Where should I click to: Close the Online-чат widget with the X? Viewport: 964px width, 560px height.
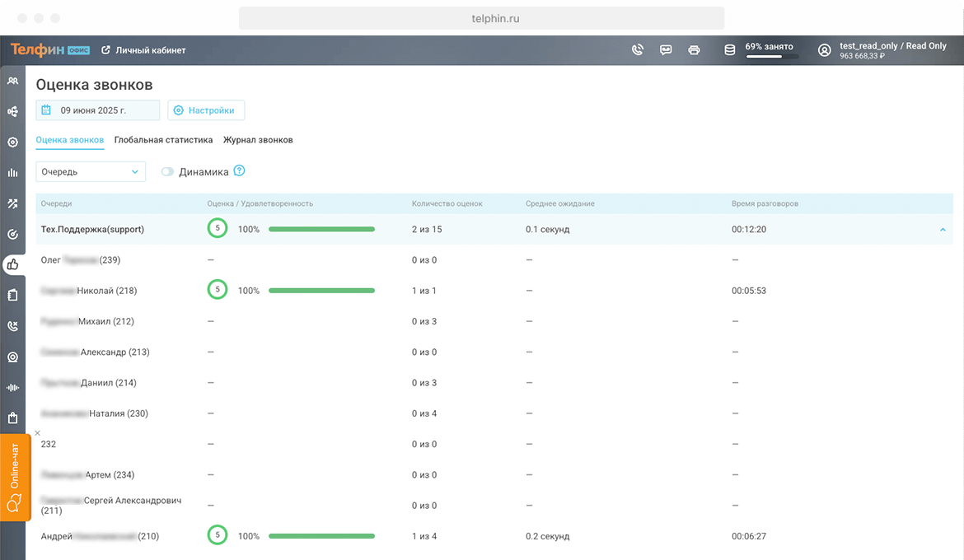[37, 433]
